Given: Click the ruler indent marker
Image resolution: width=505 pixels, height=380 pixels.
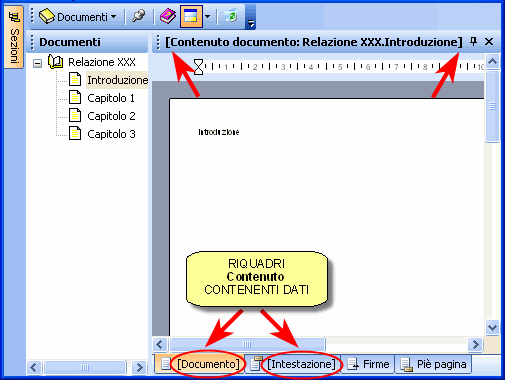Looking at the screenshot, I should 198,67.
